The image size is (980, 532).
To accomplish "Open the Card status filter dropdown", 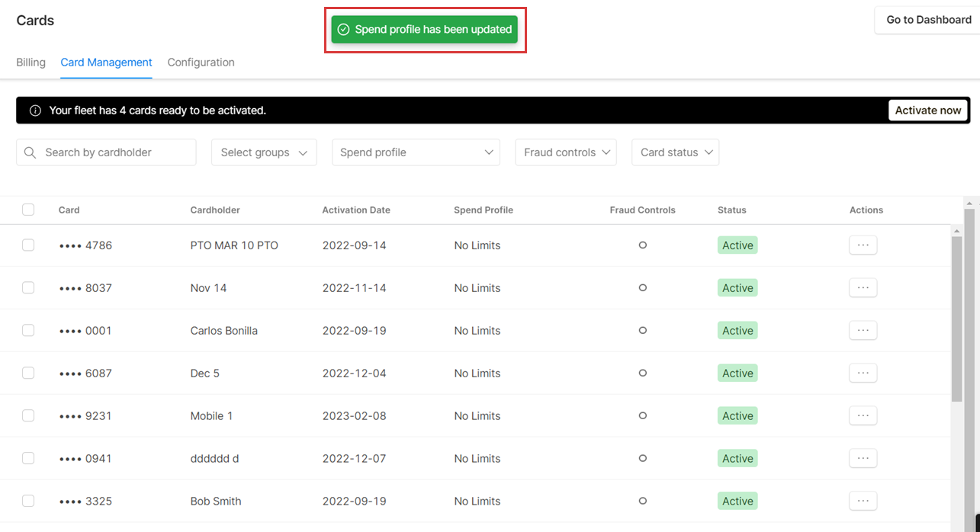I will tap(675, 152).
